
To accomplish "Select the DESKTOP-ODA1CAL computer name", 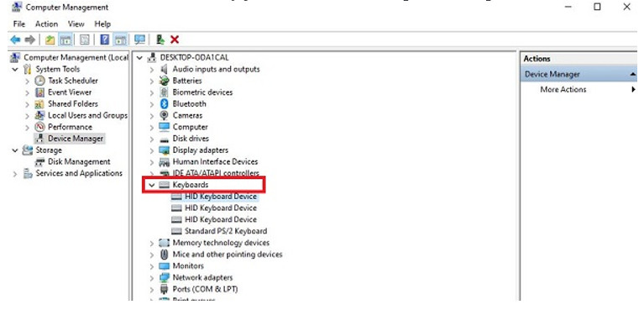I will [x=194, y=57].
